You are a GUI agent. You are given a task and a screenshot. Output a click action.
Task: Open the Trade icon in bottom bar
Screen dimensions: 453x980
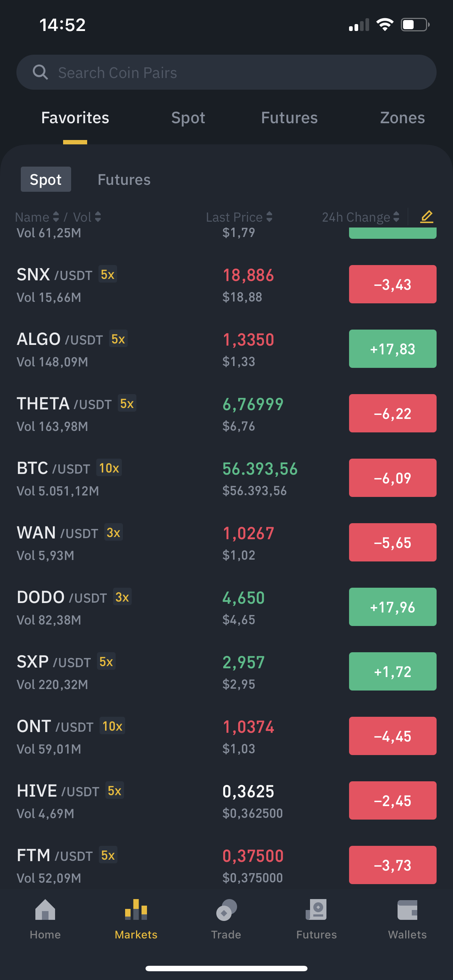click(226, 910)
